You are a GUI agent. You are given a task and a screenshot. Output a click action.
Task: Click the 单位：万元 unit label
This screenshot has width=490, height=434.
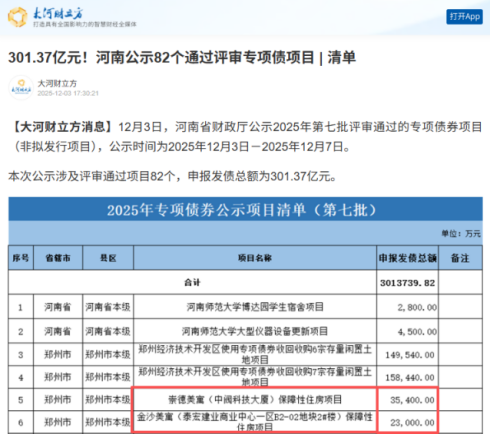click(461, 234)
